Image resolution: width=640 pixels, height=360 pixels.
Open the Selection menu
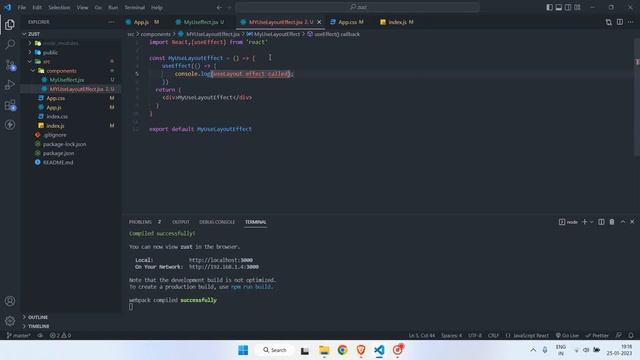pyautogui.click(x=59, y=7)
